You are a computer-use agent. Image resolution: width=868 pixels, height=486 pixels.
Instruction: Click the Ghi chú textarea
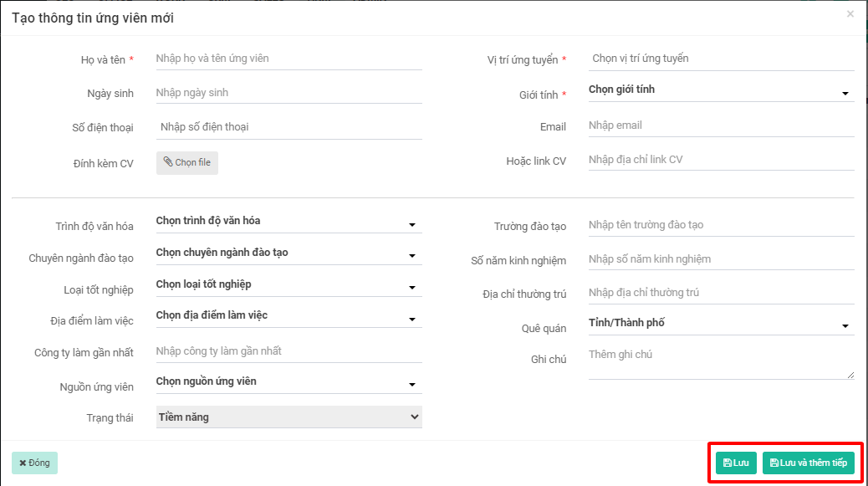tap(720, 362)
